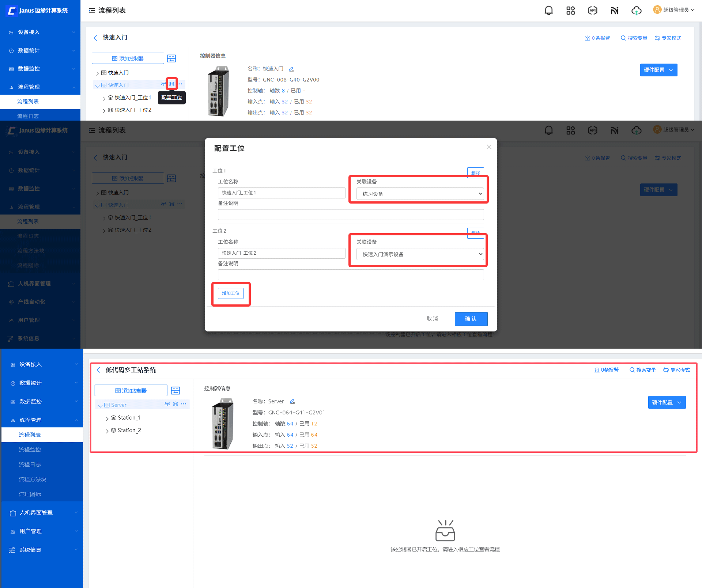Click edit pencil next to Server name

292,402
